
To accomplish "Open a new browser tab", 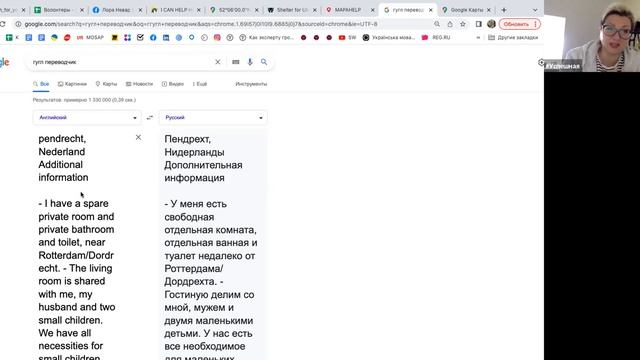I will click(504, 10).
